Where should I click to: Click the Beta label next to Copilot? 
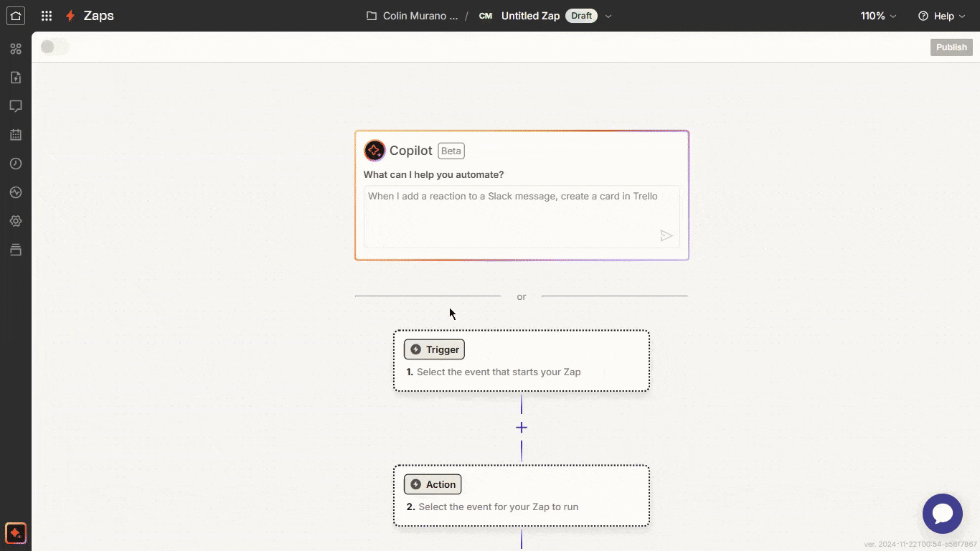451,151
